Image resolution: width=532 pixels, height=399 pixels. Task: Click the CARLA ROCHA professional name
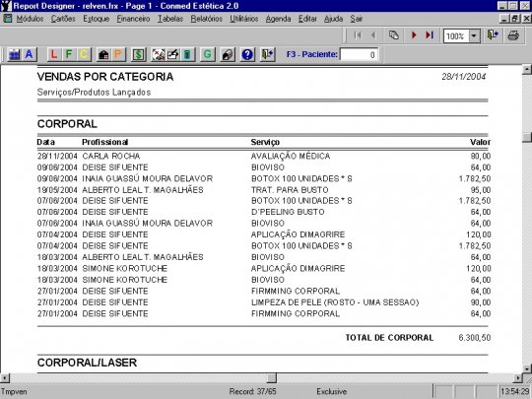pyautogui.click(x=111, y=156)
